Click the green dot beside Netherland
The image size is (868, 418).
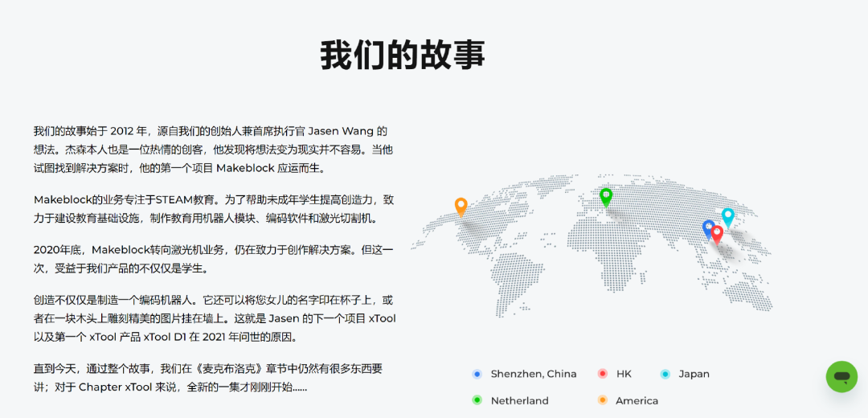(x=477, y=400)
